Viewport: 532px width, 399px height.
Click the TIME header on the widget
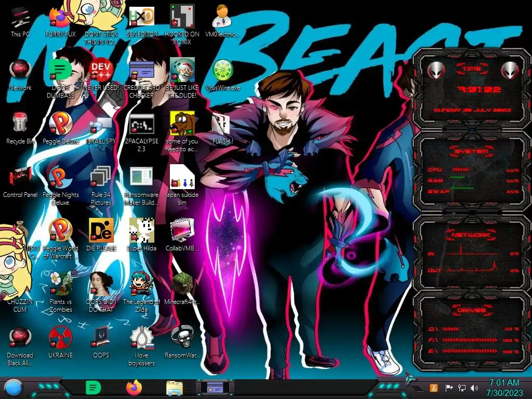[x=472, y=69]
